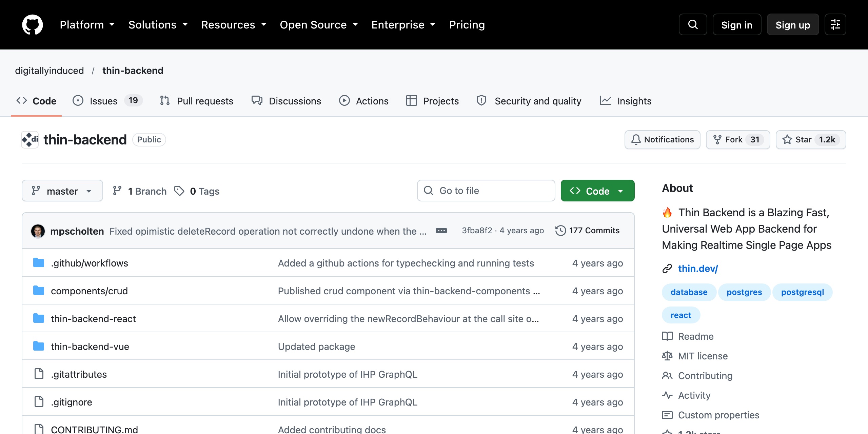Open 177 Commits history
This screenshot has height=434, width=868.
(x=588, y=231)
